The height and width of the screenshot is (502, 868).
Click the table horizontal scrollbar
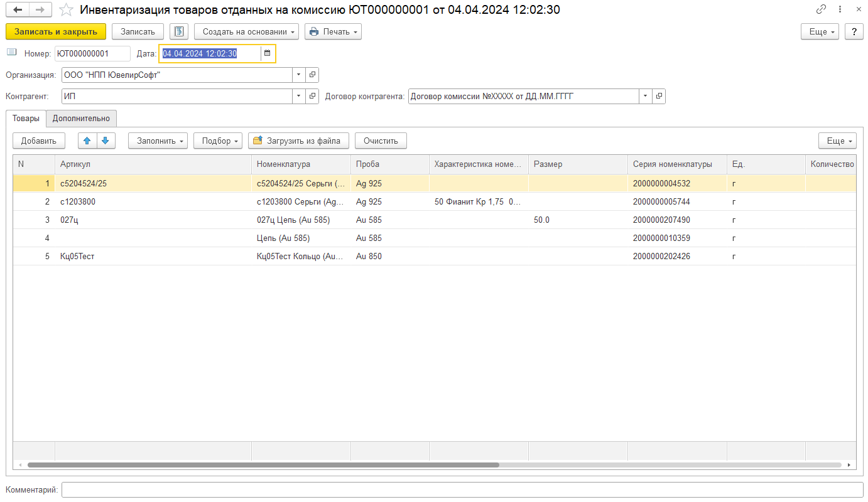click(x=263, y=465)
